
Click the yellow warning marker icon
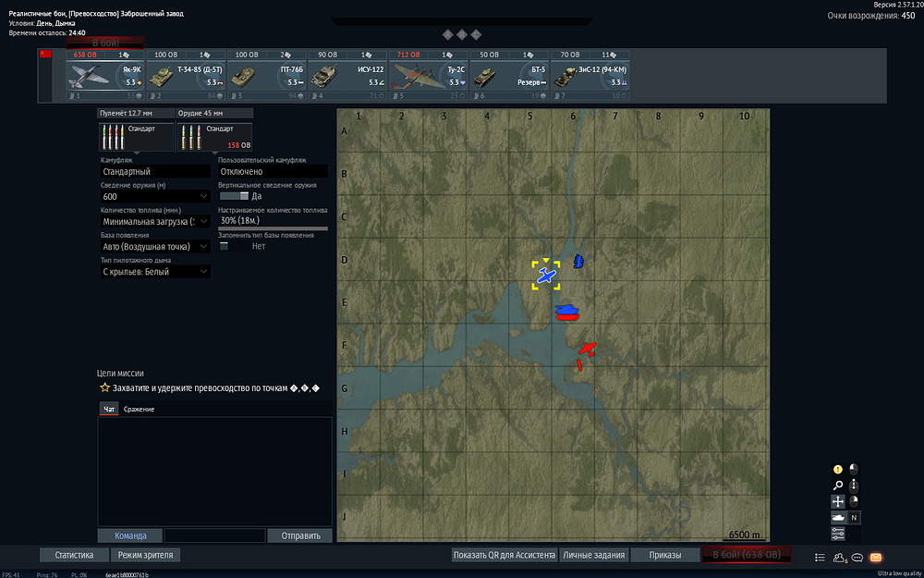[837, 470]
